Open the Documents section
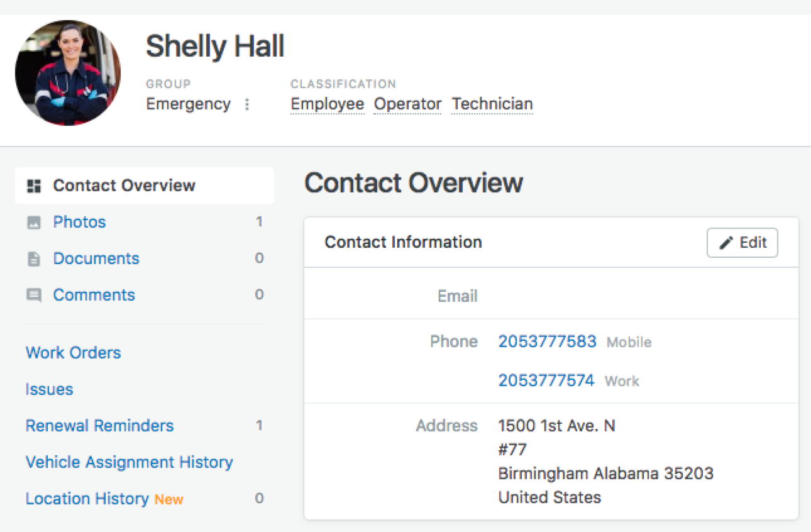 [96, 258]
